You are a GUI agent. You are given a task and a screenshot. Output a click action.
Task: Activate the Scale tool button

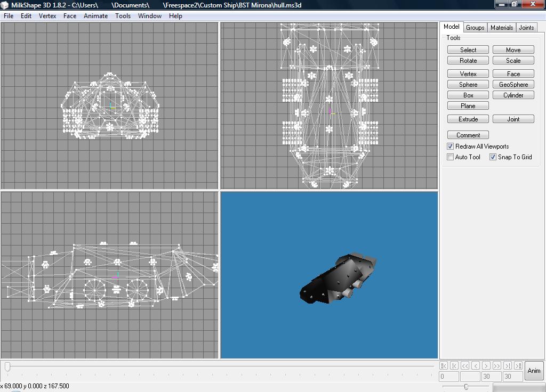coord(513,61)
